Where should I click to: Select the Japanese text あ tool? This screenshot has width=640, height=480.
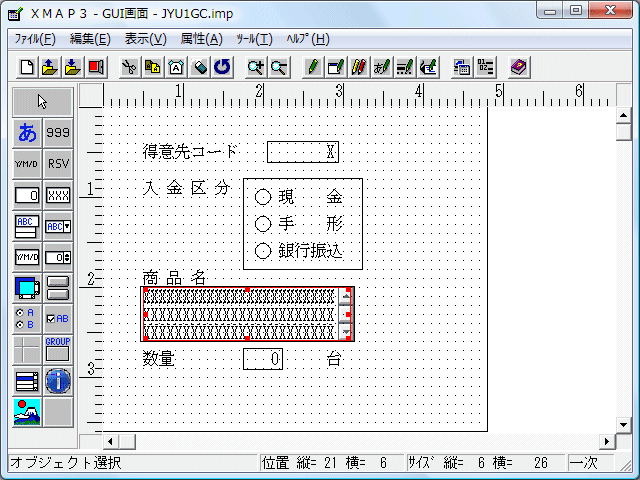27,133
